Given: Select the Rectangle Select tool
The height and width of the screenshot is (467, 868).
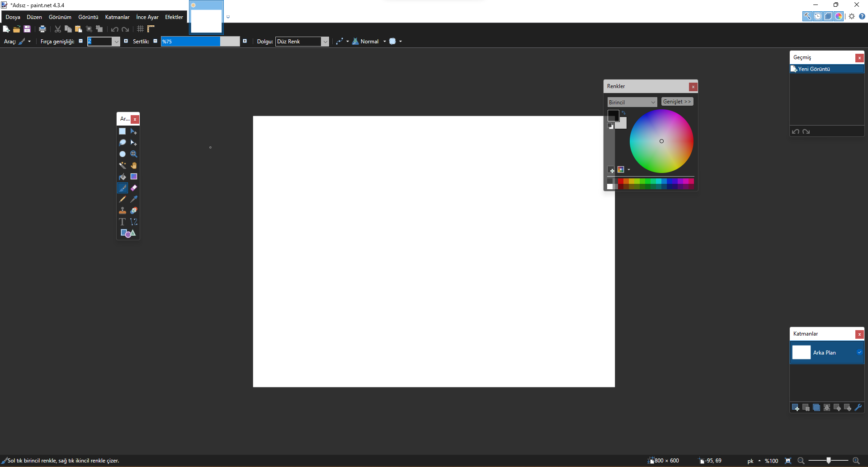Looking at the screenshot, I should [123, 131].
